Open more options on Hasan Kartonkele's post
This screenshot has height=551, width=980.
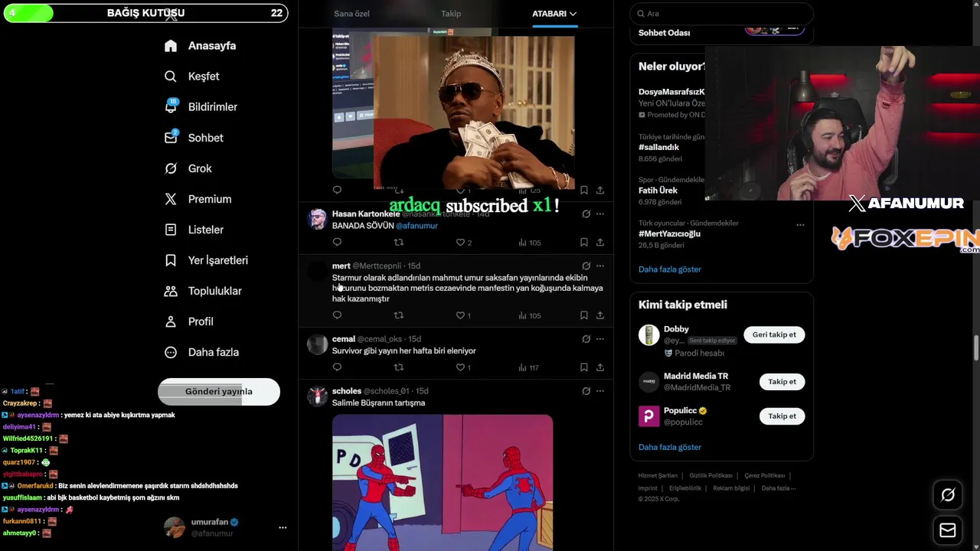click(x=600, y=214)
